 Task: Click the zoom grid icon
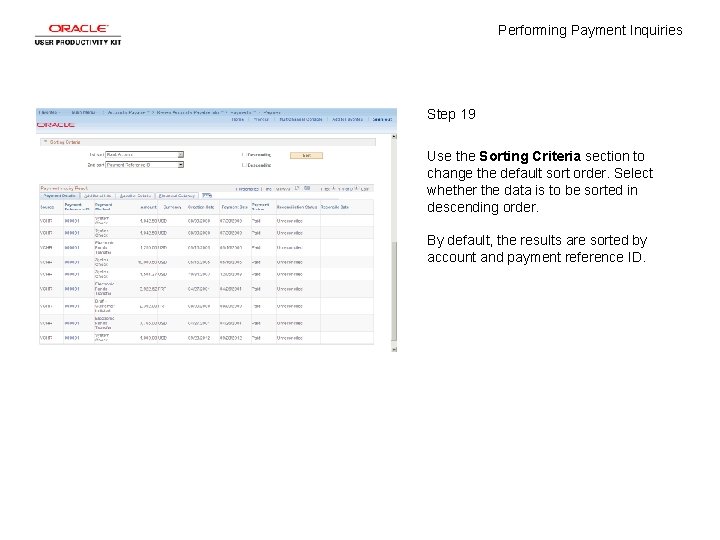(297, 188)
